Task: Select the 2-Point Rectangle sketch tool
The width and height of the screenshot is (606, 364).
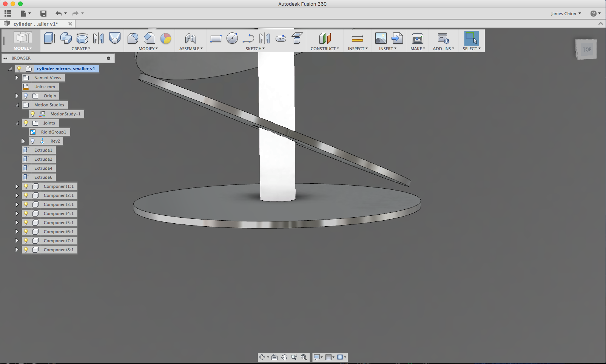Action: coord(216,38)
